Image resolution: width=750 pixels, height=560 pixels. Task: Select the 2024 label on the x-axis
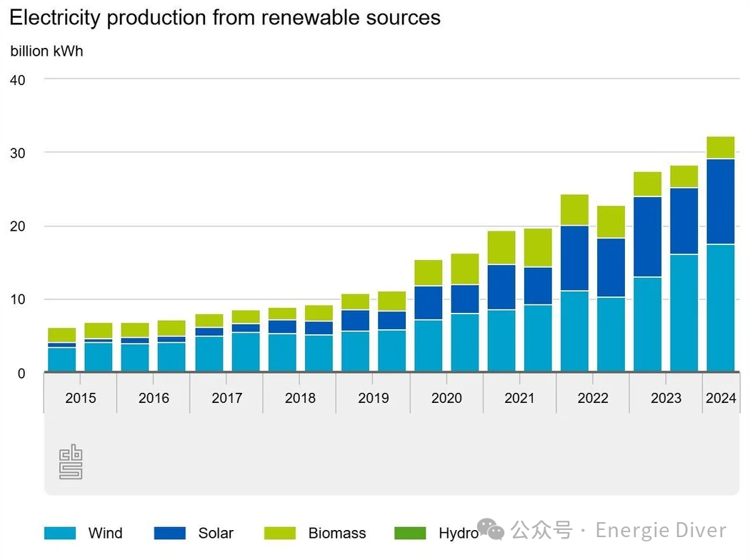721,398
